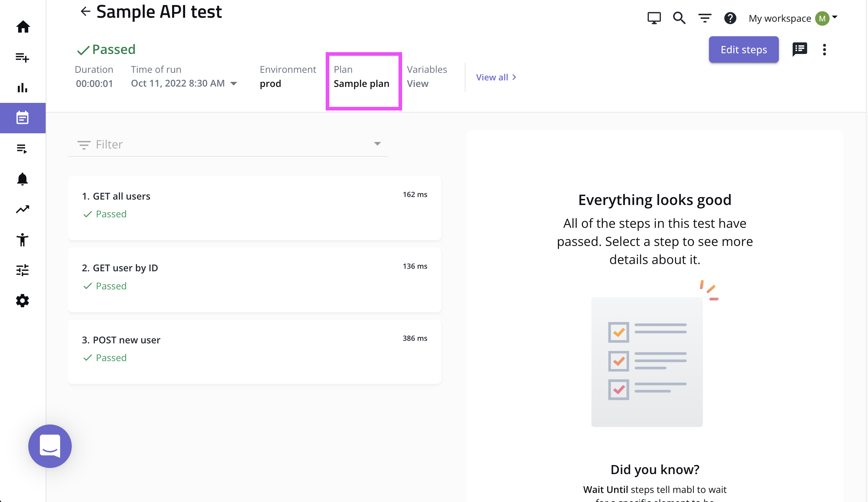
Task: Follow the View all link
Action: point(496,77)
